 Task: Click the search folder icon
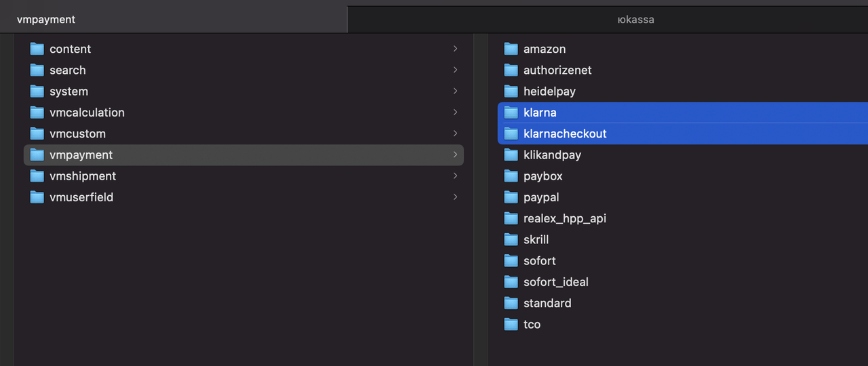tap(37, 70)
